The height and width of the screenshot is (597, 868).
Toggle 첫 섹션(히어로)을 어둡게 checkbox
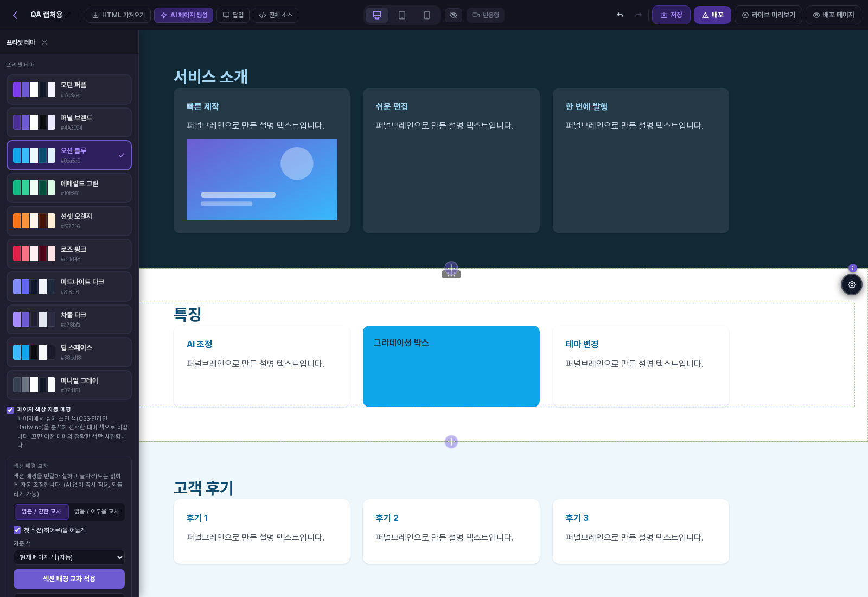coord(17,530)
